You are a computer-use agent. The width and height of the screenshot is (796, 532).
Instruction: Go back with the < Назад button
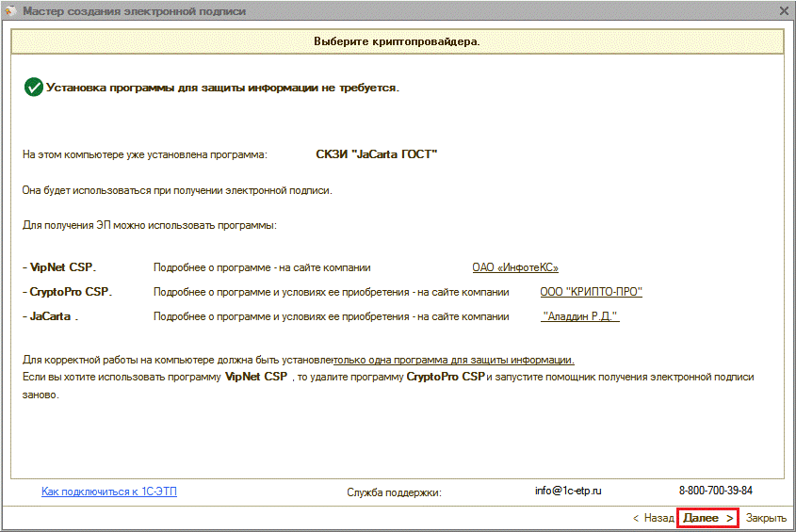click(653, 518)
